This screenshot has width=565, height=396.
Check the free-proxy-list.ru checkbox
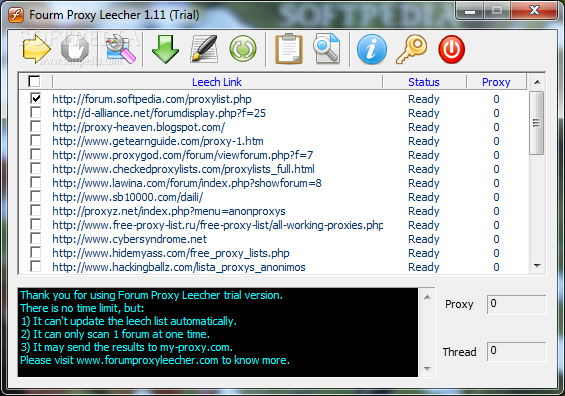coord(36,224)
